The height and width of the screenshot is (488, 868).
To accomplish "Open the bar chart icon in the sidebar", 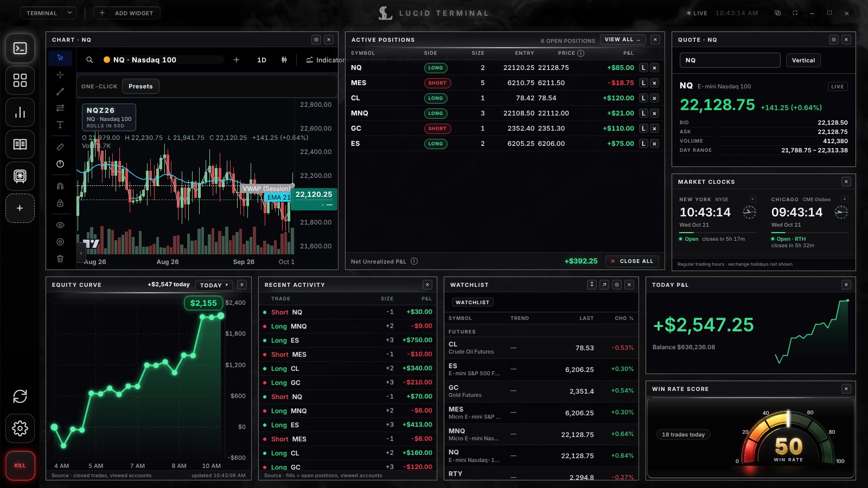I will (x=20, y=112).
